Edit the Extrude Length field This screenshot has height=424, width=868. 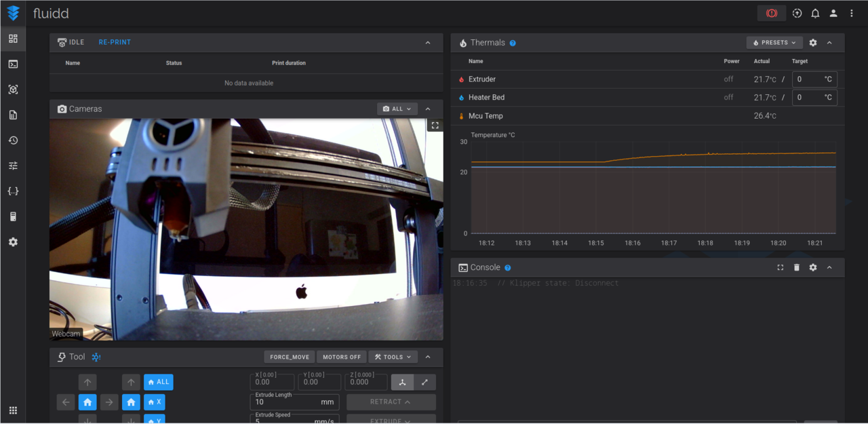pyautogui.click(x=294, y=402)
